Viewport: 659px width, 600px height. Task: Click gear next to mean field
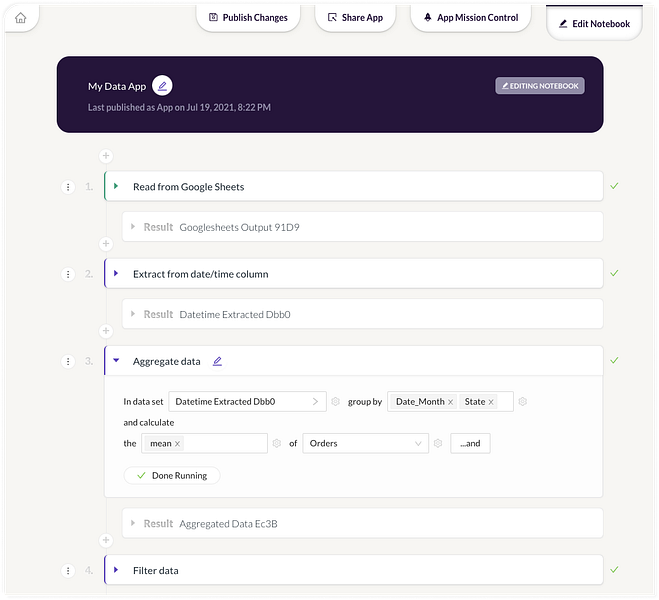[x=277, y=443]
